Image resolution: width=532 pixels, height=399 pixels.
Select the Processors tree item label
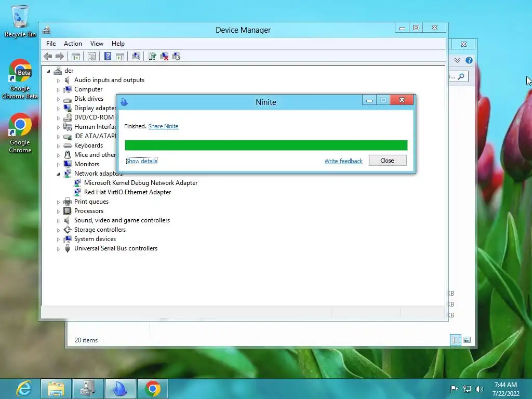tap(89, 211)
